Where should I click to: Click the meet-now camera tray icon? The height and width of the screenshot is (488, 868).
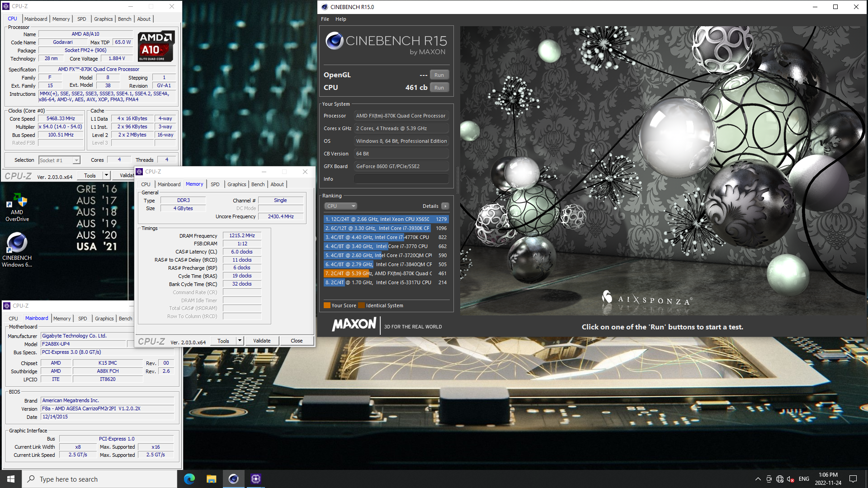coord(769,479)
